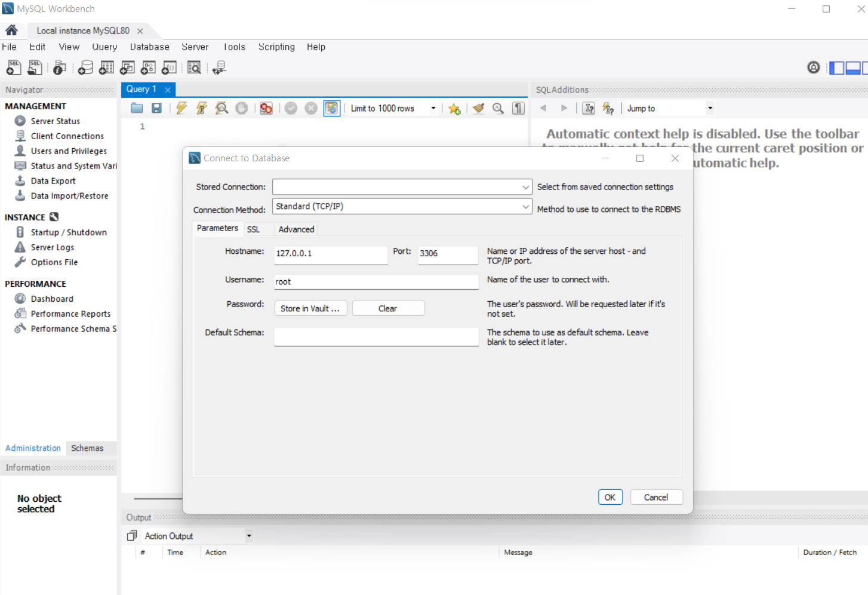The width and height of the screenshot is (868, 595).
Task: Click the Port input field
Action: tap(448, 255)
